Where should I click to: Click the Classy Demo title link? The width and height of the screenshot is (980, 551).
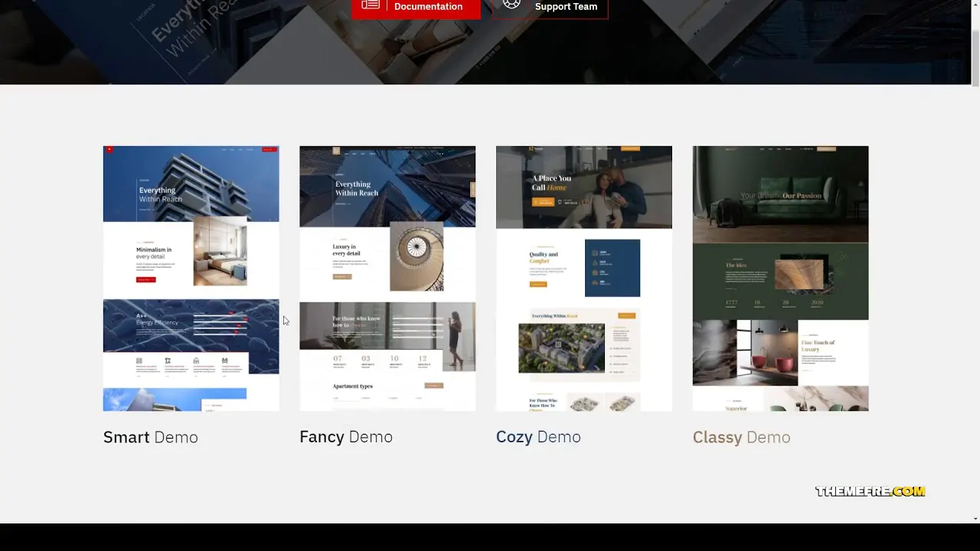click(741, 437)
